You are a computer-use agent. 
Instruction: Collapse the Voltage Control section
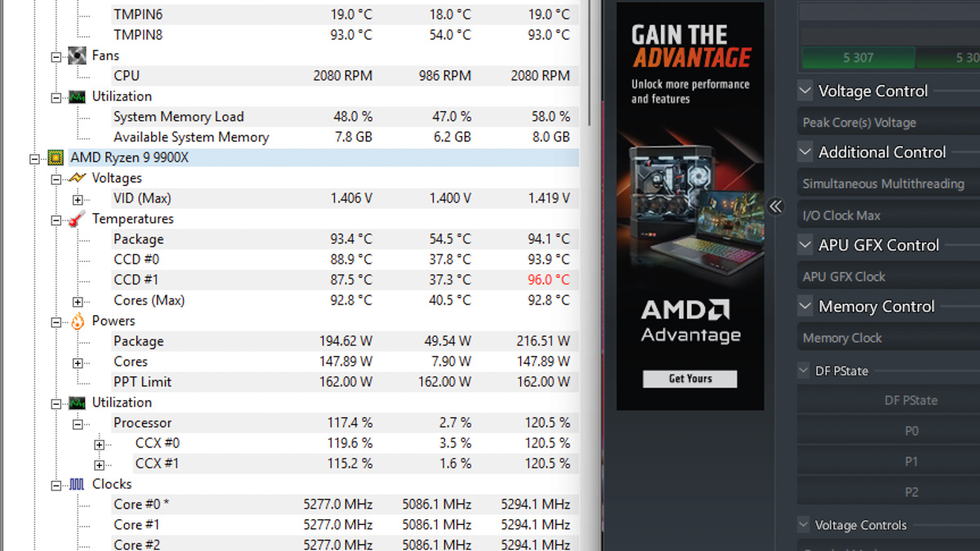[805, 91]
